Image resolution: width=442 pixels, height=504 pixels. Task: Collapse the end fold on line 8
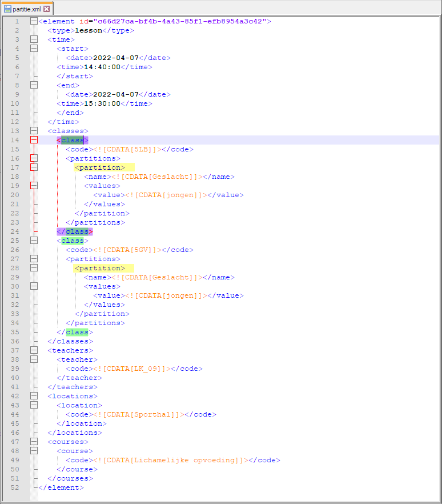point(34,85)
